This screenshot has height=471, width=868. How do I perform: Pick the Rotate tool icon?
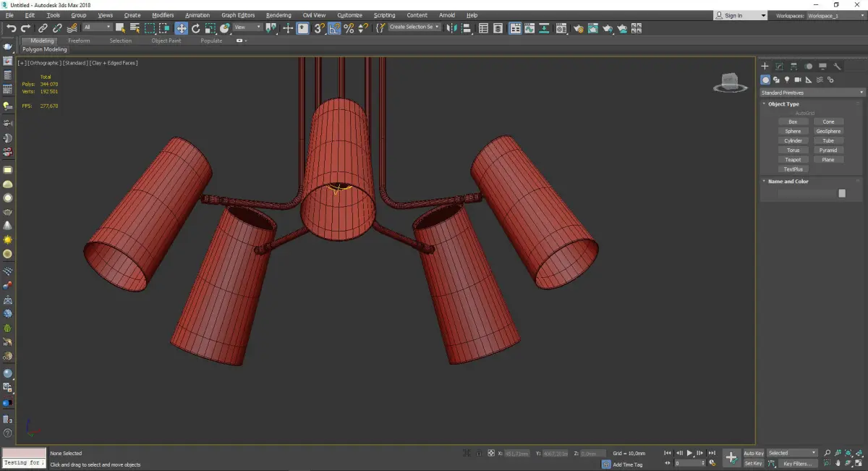(x=195, y=28)
